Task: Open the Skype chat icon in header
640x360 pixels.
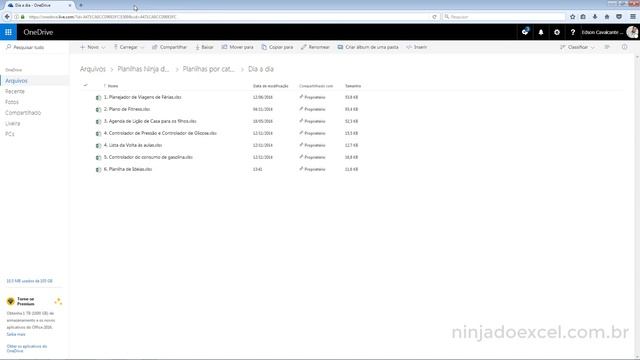Action: point(525,32)
